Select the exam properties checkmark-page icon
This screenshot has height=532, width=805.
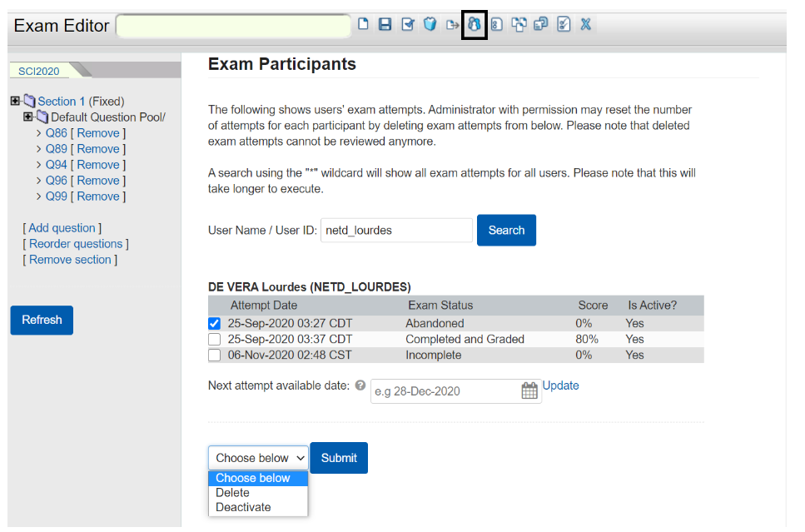click(x=408, y=24)
